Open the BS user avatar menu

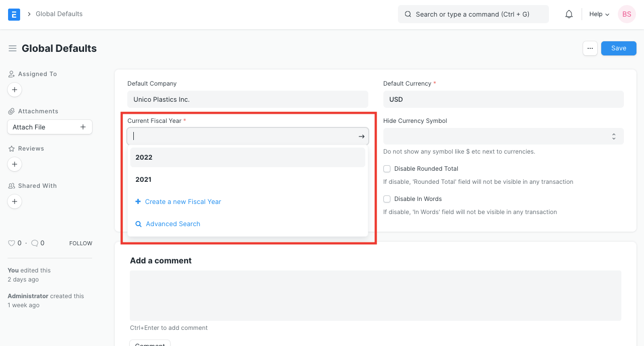click(627, 14)
